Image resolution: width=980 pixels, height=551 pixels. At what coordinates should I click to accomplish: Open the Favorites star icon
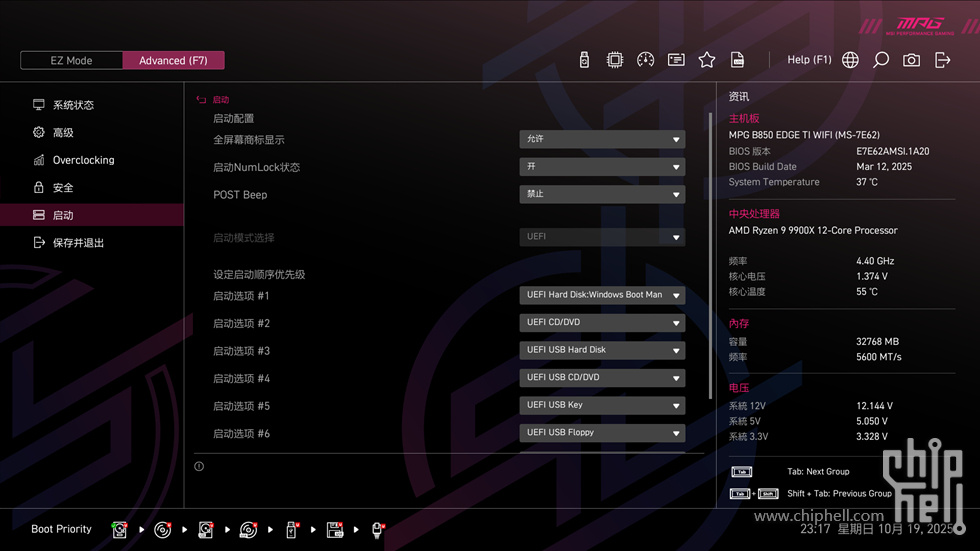(707, 60)
